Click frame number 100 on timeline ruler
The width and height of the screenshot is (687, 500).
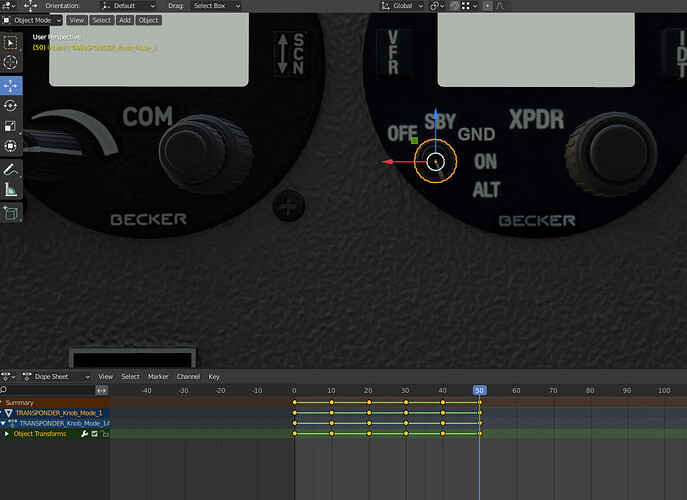[x=664, y=390]
